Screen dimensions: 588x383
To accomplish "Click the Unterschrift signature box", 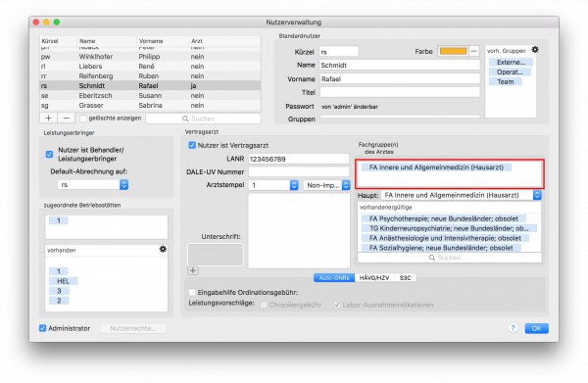I will click(x=216, y=255).
